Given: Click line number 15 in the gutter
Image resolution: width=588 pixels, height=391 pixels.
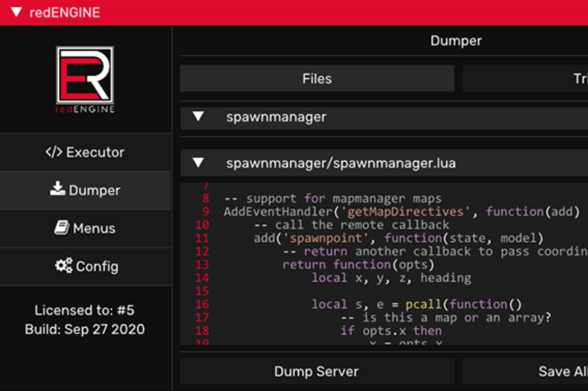Looking at the screenshot, I should pos(202,291).
